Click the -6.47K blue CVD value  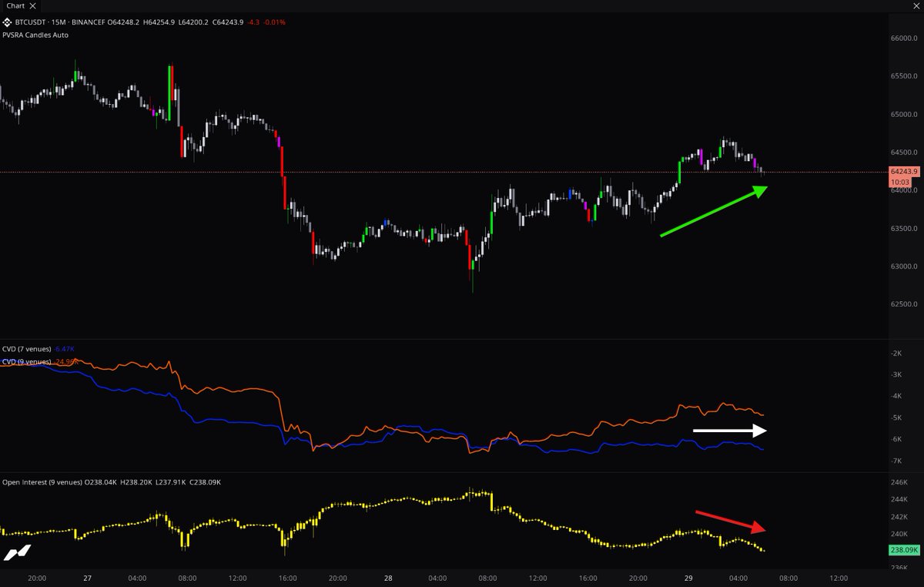(x=65, y=350)
